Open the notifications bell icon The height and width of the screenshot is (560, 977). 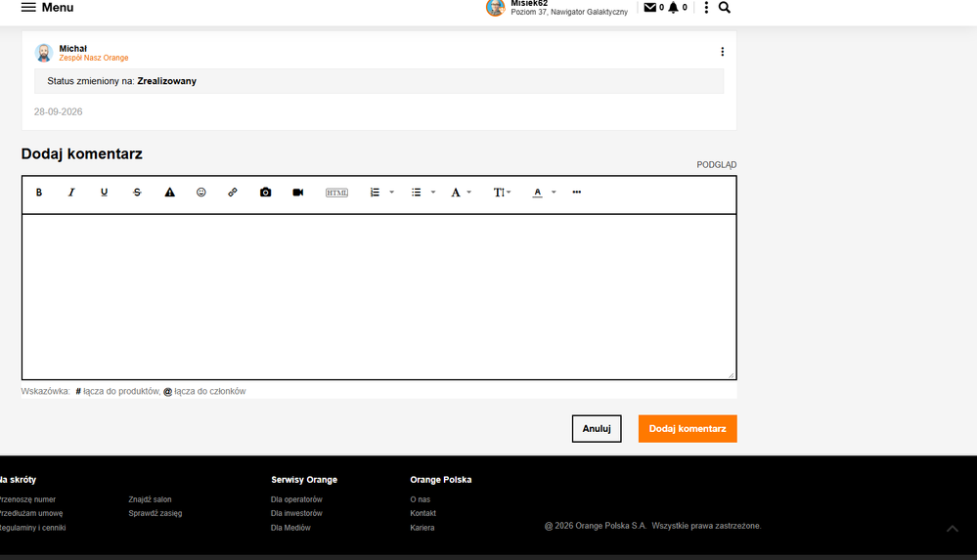point(673,8)
